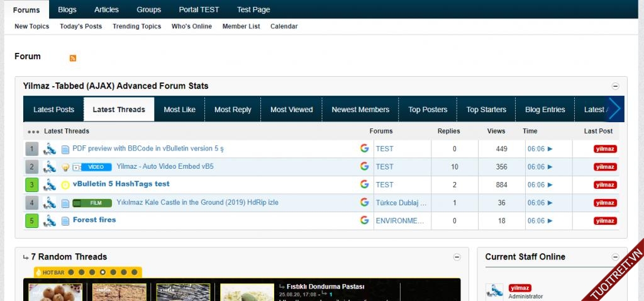Viewport: 644px width, 301px height.
Task: Click the green FILM prefix badge
Action: tap(92, 203)
